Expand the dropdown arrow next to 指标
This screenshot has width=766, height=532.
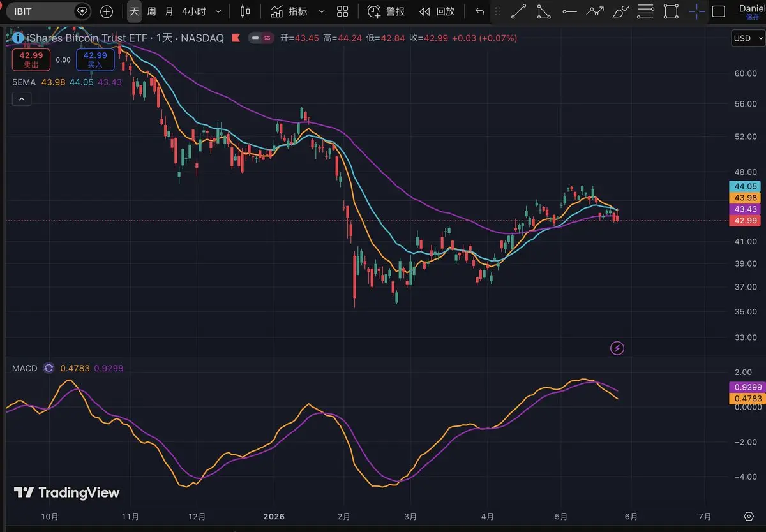(322, 11)
